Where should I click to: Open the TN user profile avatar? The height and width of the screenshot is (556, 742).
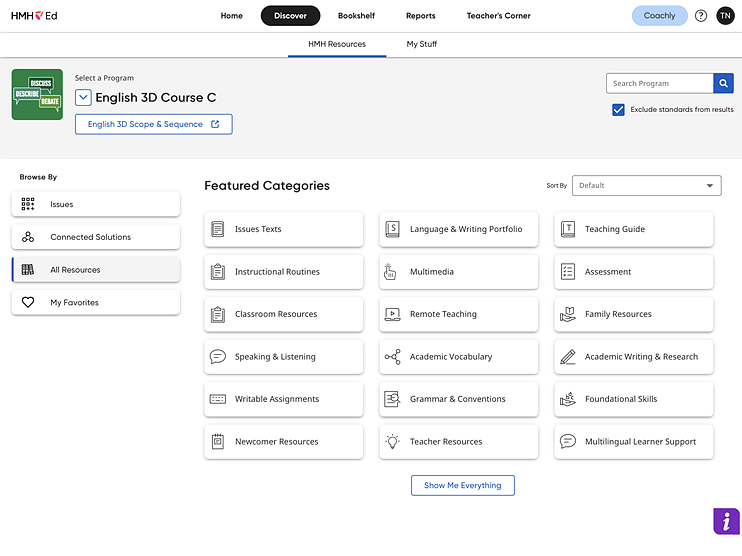[725, 16]
